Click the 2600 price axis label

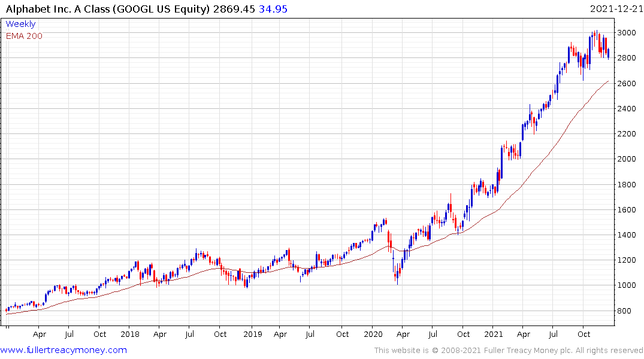627,83
